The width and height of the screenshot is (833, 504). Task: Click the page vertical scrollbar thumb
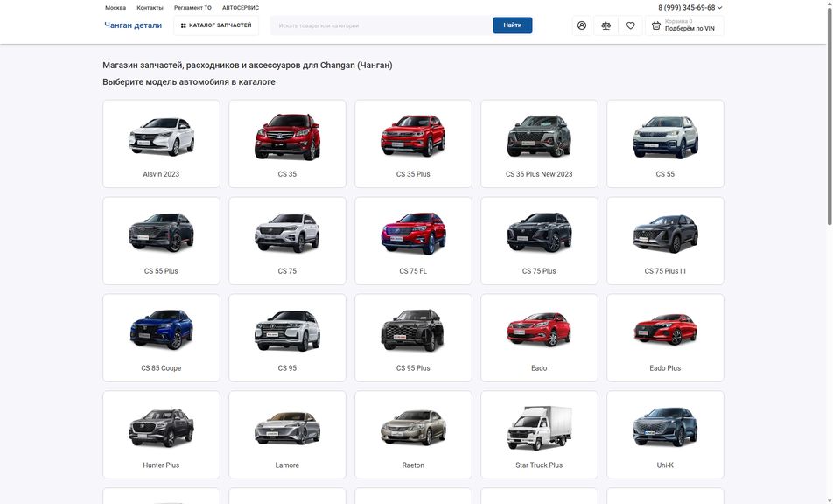[x=829, y=115]
